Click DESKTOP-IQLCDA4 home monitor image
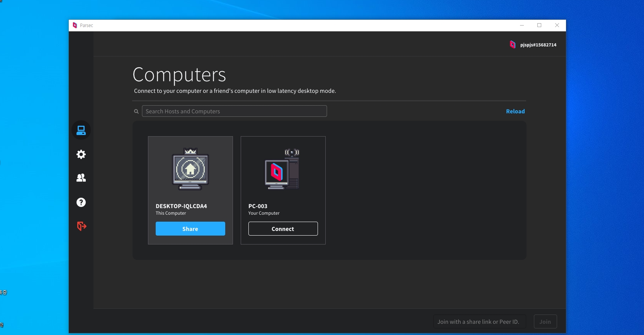 (x=190, y=169)
